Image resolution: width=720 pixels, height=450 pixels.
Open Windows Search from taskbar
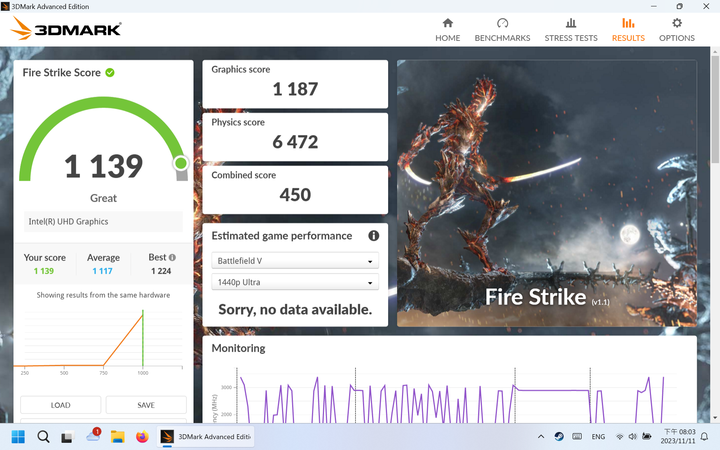pos(43,436)
